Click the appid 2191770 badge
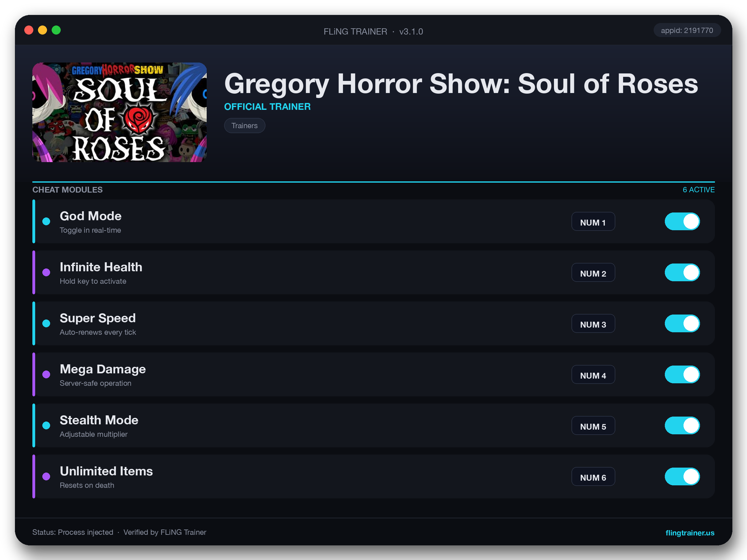 [687, 30]
